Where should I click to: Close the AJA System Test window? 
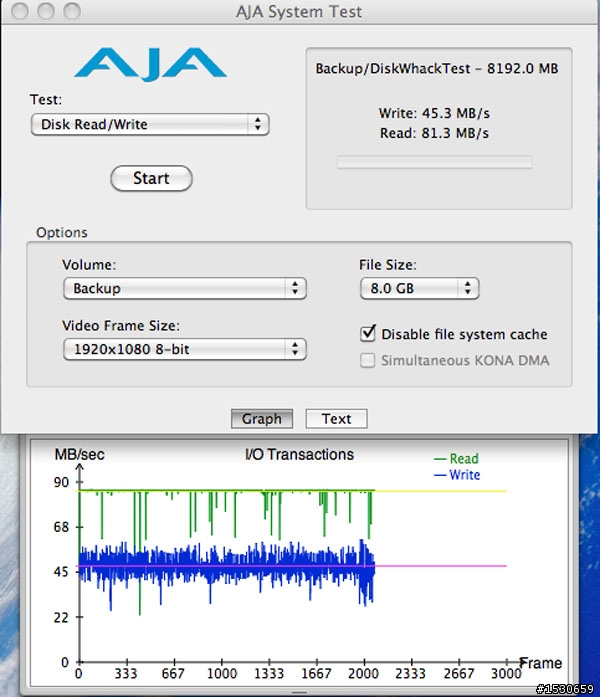pos(20,11)
